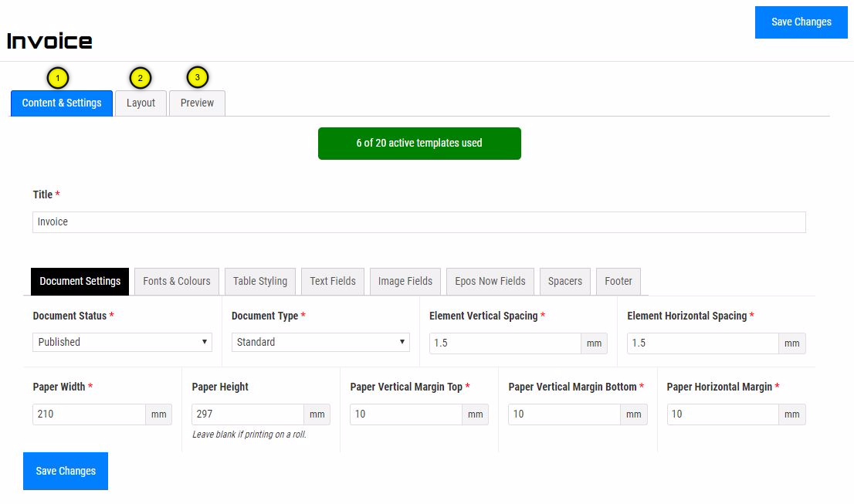Focus the Paper Width input field
This screenshot has width=854, height=504.
pos(90,414)
